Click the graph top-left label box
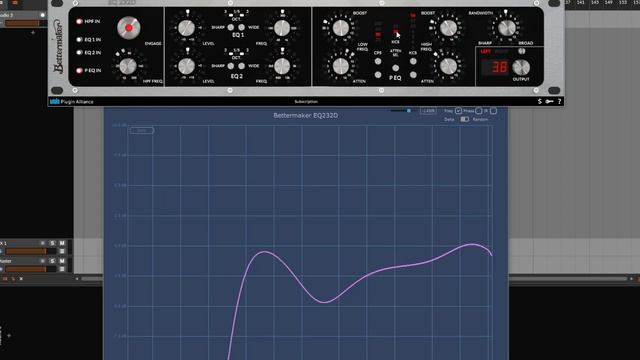 (x=142, y=131)
